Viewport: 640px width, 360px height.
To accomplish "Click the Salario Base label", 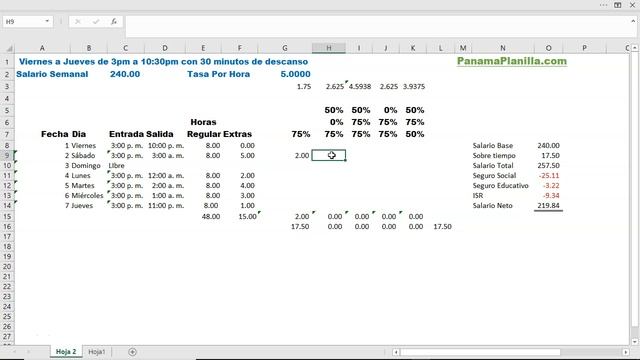I will pos(492,146).
